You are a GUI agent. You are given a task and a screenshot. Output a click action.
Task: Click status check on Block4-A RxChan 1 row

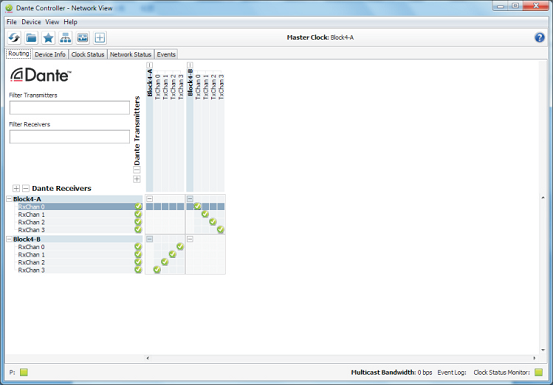click(x=138, y=214)
